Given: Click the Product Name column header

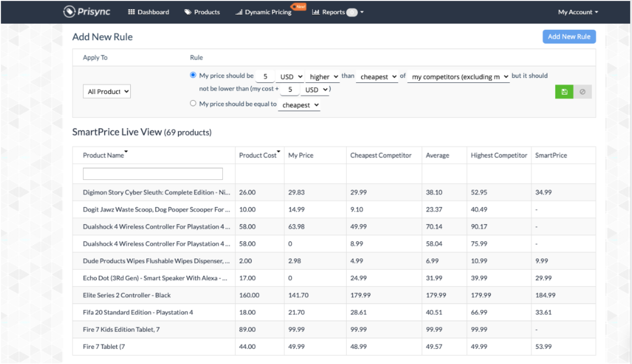Looking at the screenshot, I should coord(103,155).
